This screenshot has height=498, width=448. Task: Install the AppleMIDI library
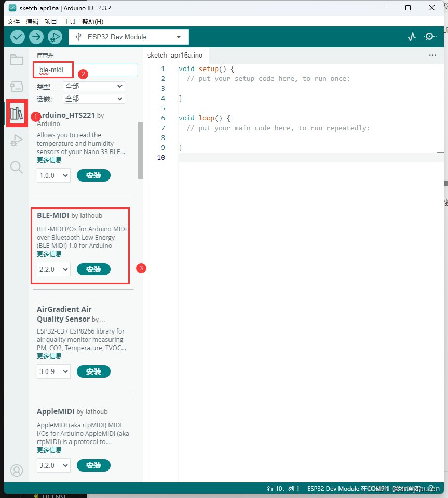tap(94, 466)
